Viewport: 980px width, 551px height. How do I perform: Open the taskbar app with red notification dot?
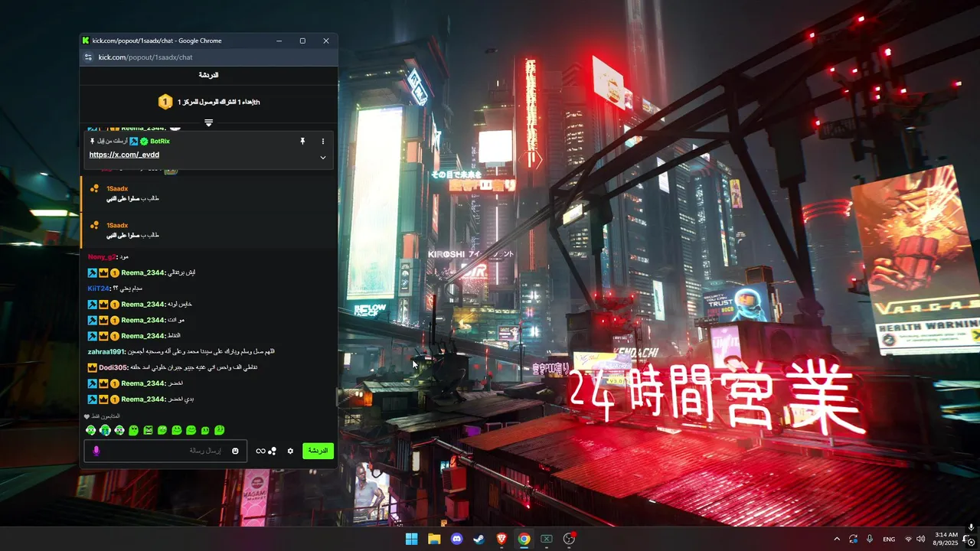pyautogui.click(x=569, y=539)
